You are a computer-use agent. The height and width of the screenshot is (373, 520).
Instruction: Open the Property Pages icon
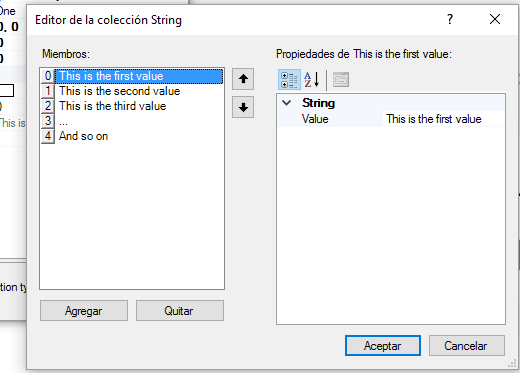click(341, 80)
